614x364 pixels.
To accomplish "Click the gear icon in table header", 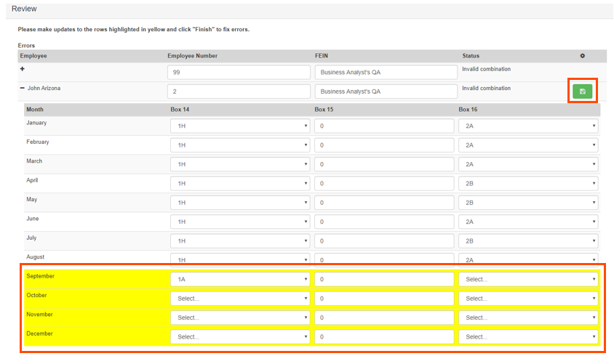I will click(x=582, y=56).
